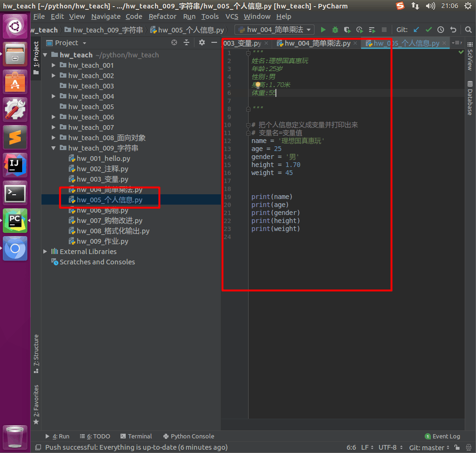Locate current file with the target icon
This screenshot has height=453, width=476.
174,43
